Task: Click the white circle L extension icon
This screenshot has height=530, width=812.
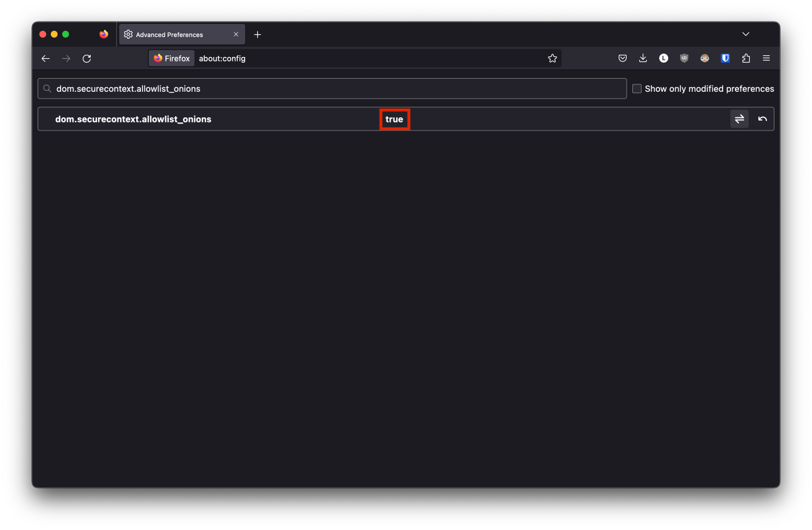Action: [664, 58]
